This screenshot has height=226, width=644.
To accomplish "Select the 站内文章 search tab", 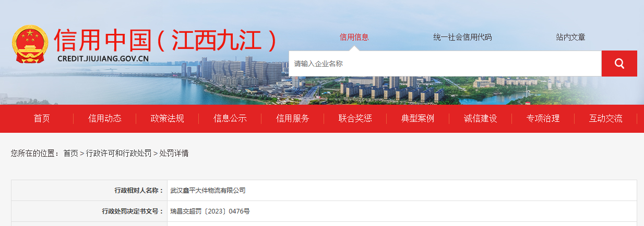I will pyautogui.click(x=570, y=37).
